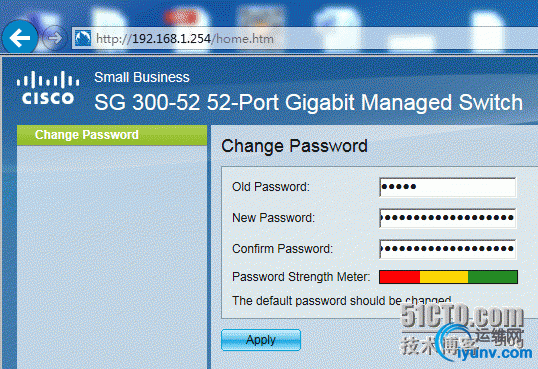Click the 'Old Password:' label
Image resolution: width=538 pixels, height=369 pixels.
click(271, 187)
